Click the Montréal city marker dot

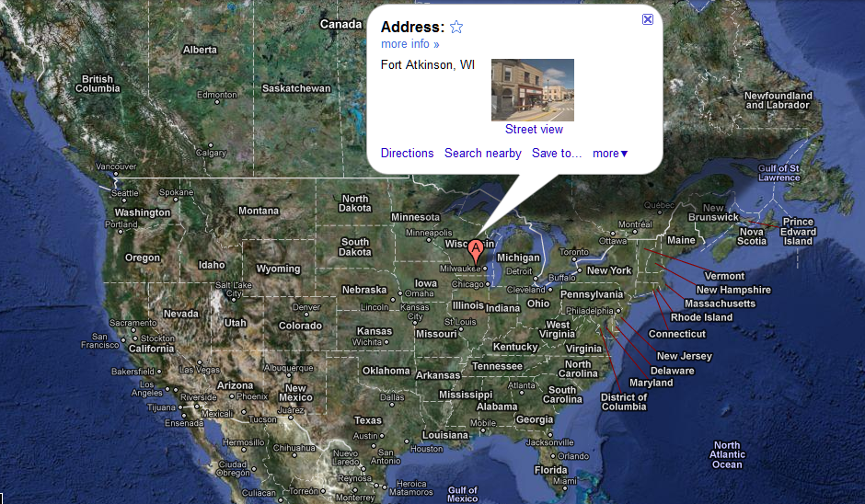pyautogui.click(x=634, y=232)
